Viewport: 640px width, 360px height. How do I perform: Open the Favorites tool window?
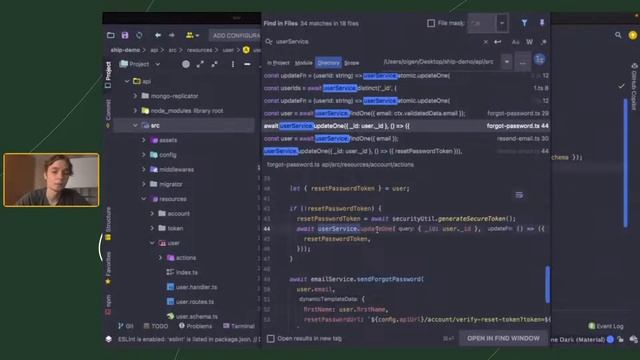(108, 268)
